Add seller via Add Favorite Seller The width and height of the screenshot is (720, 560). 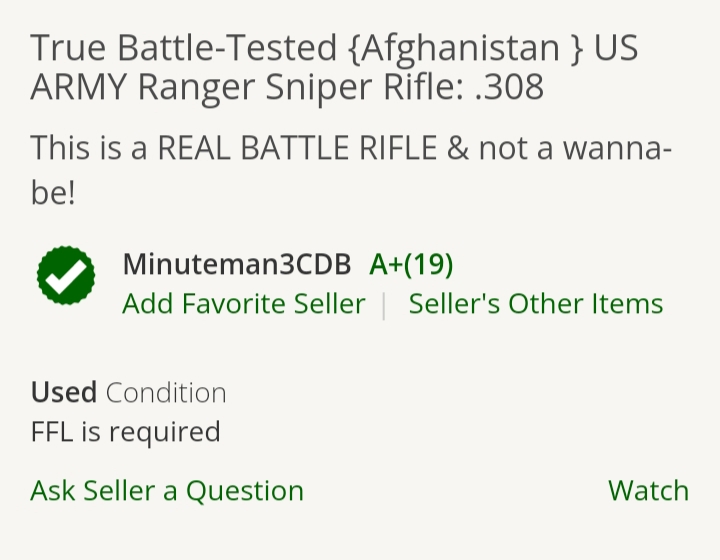244,303
